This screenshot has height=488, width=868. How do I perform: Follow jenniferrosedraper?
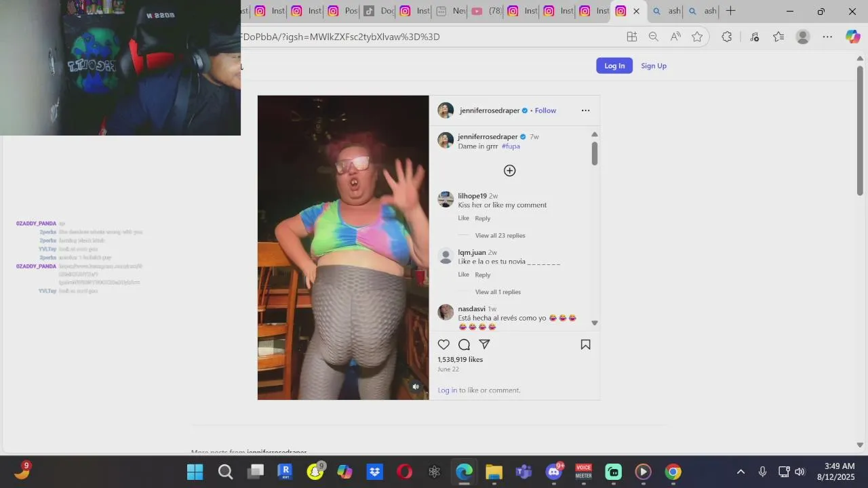click(x=545, y=110)
